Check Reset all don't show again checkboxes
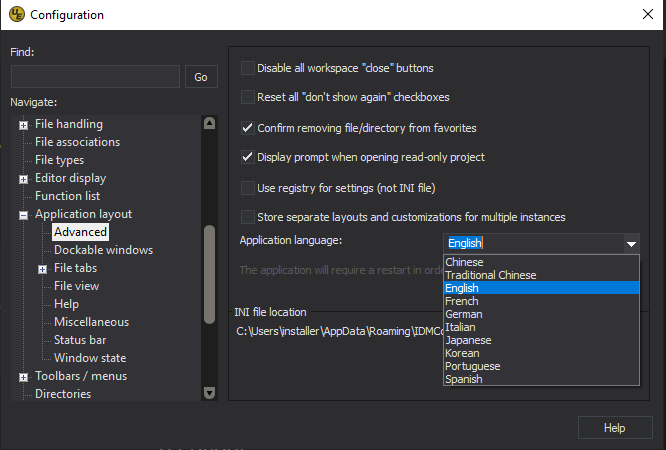 (x=248, y=97)
